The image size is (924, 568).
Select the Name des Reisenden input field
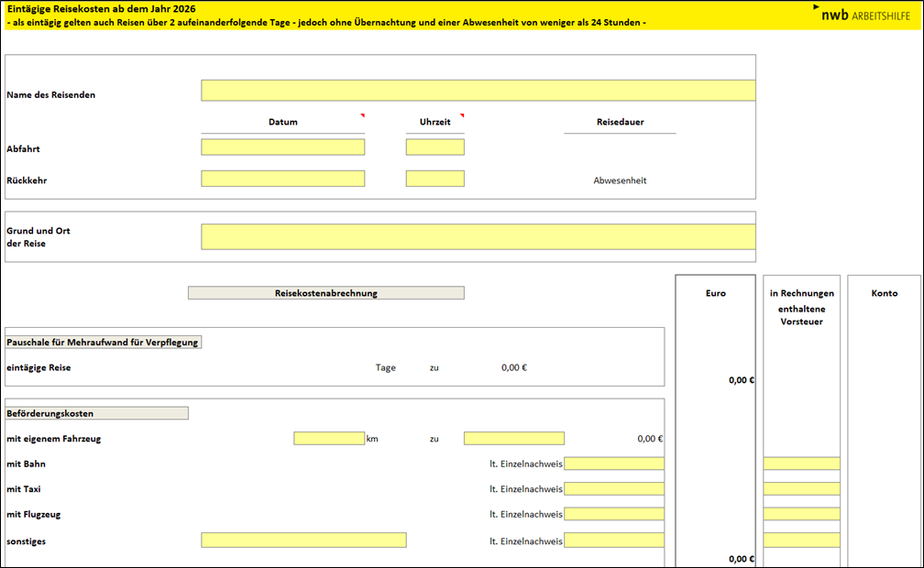[x=478, y=90]
